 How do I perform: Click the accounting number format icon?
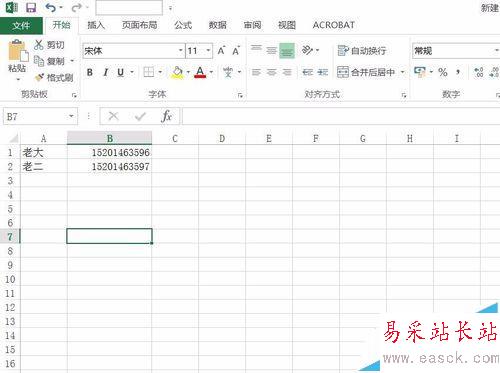pyautogui.click(x=420, y=72)
